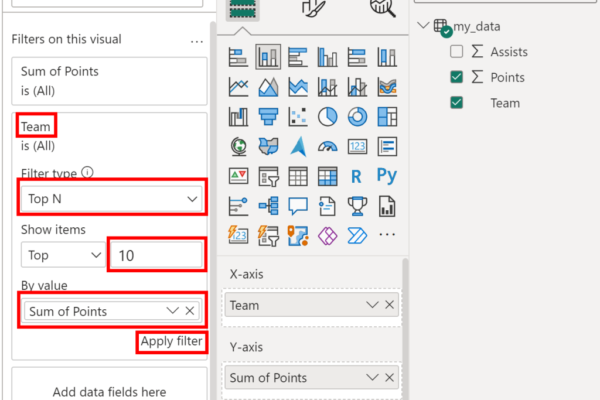Check the Assists field checkbox

(457, 51)
